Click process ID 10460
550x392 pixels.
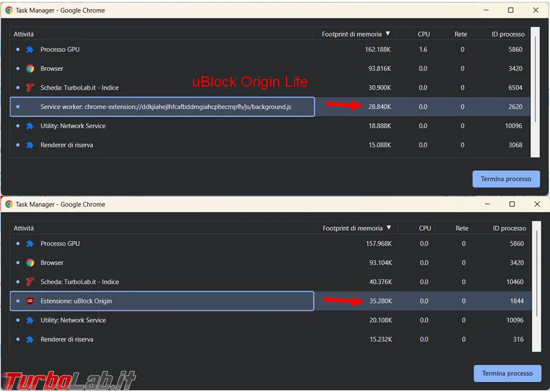pos(515,281)
